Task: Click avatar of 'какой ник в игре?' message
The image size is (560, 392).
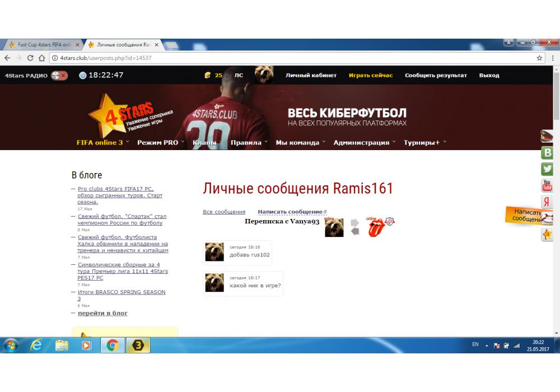Action: coord(214,282)
